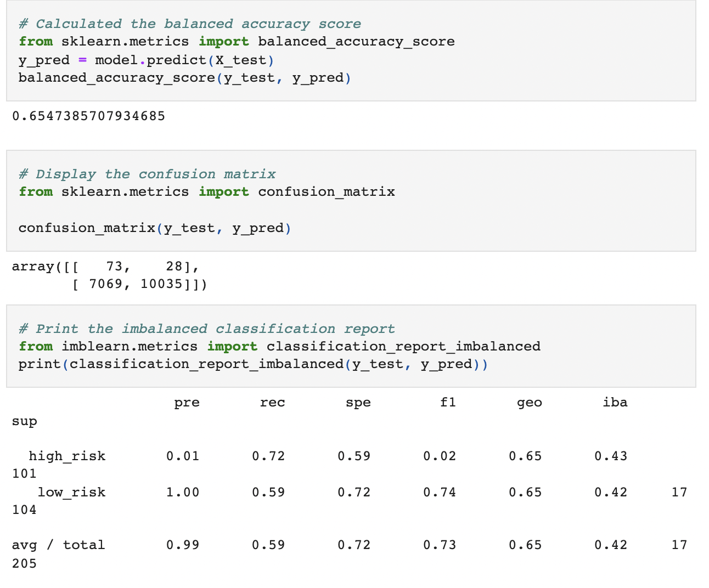Select the comment 'Calculated the balanced accuracy score'
Image resolution: width=709 pixels, height=588 pixels.
pos(189,24)
